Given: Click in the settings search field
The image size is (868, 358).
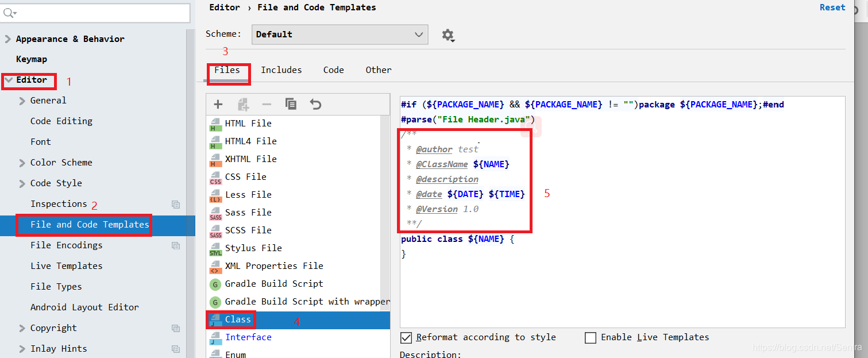Looking at the screenshot, I should pyautogui.click(x=95, y=13).
